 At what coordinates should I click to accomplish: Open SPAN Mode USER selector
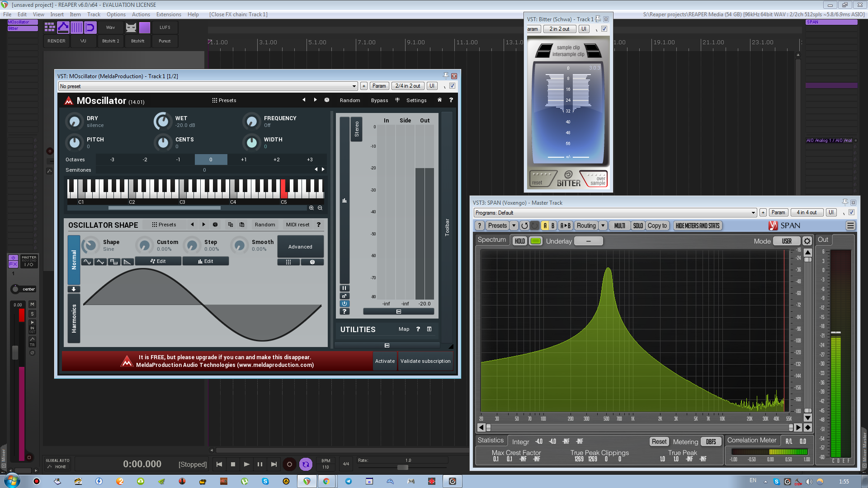click(787, 241)
